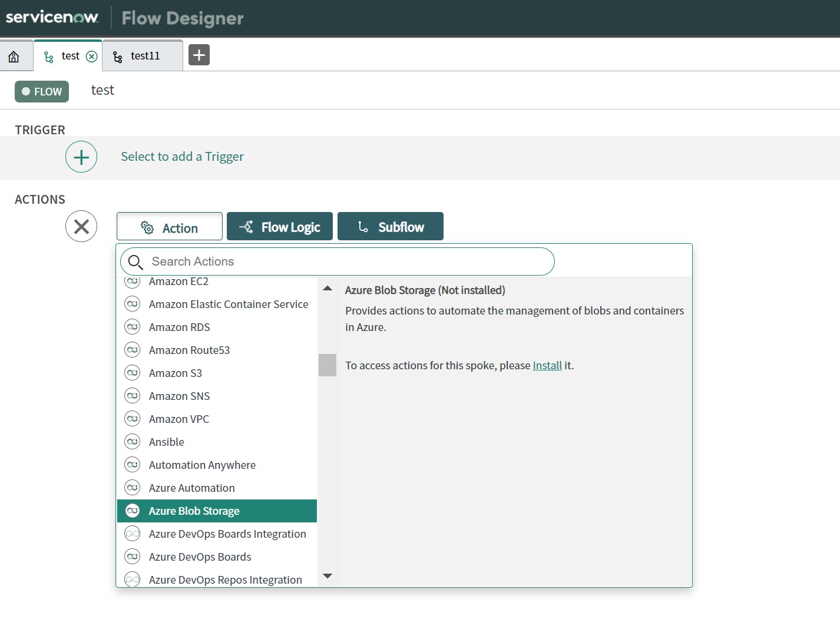
Task: Select Automation Anywhere spoke
Action: pyautogui.click(x=217, y=465)
